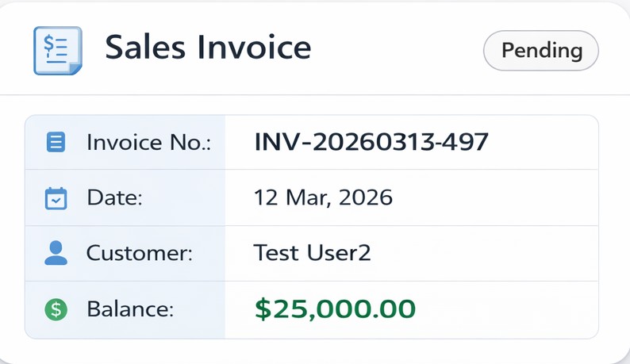Click the date value 12 Mar, 2026
This screenshot has width=630, height=364.
point(323,197)
